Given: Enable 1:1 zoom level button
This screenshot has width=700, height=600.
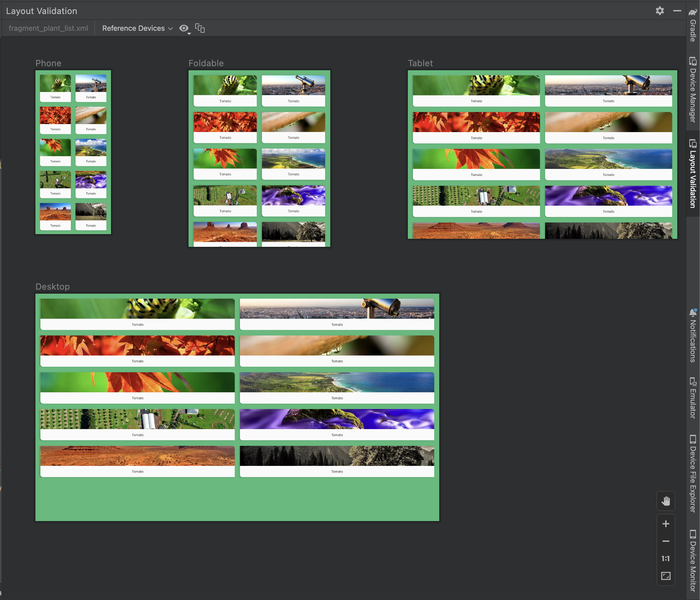Looking at the screenshot, I should (x=666, y=558).
